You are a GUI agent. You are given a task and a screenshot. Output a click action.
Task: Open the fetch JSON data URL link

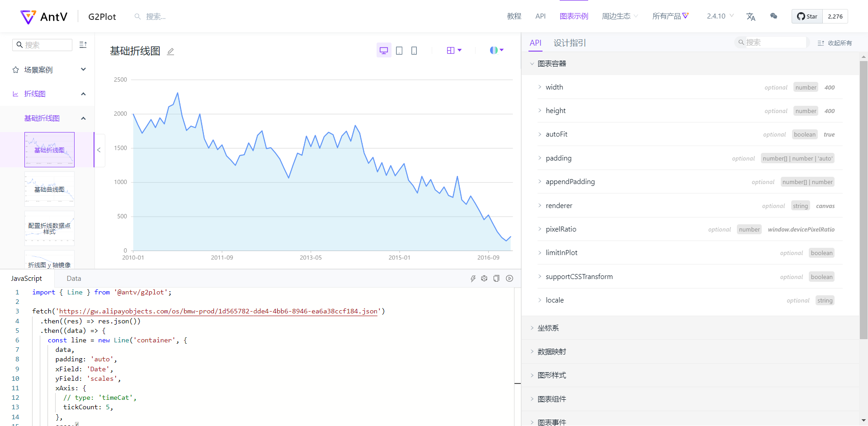tap(221, 311)
